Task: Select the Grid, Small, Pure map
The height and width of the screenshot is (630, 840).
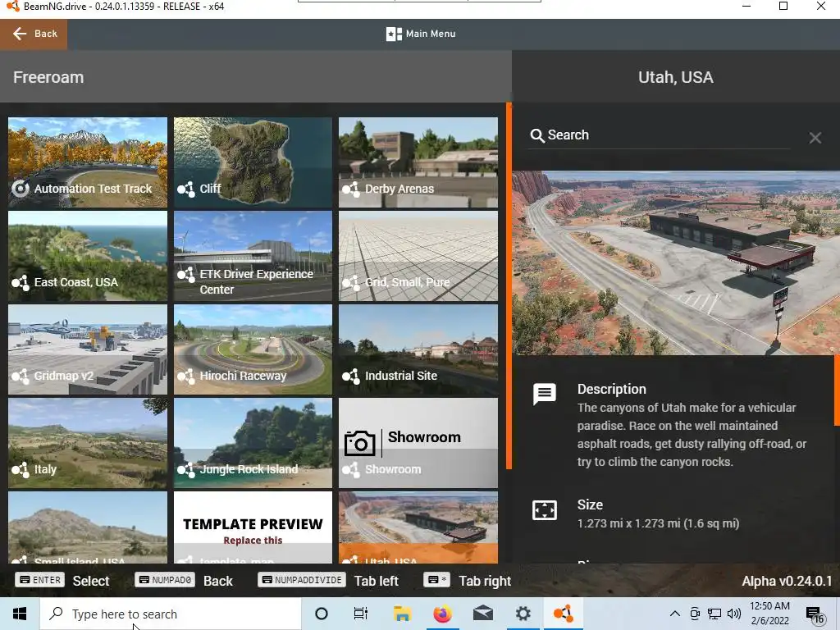Action: click(418, 256)
